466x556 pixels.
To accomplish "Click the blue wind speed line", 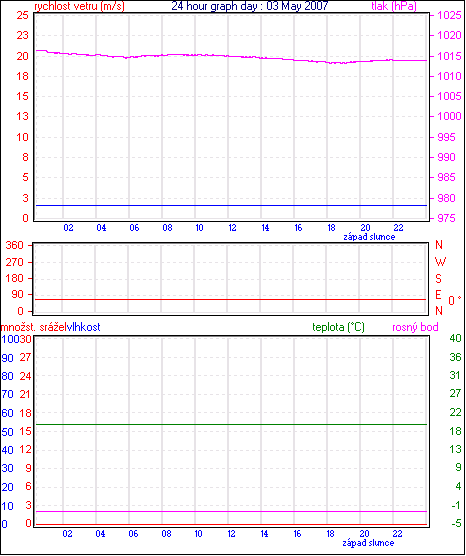I will tap(231, 205).
